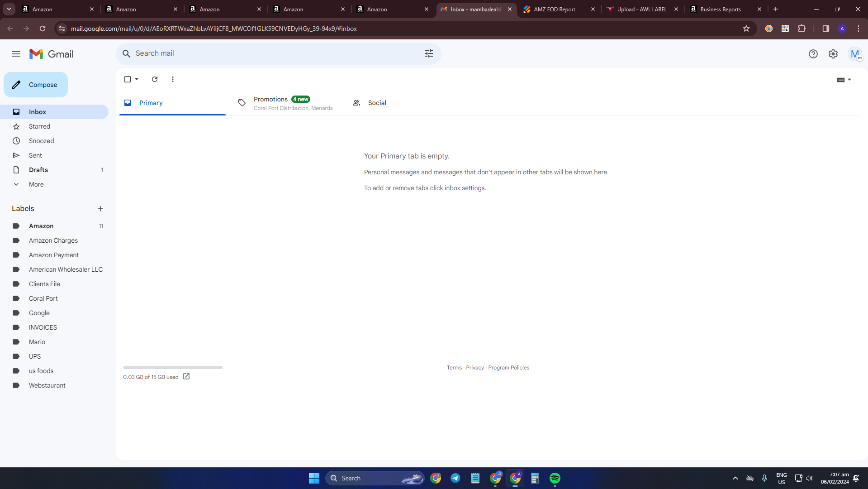Switch to the Upload - AWL LABEL tab
This screenshot has height=489, width=868.
(x=642, y=9)
